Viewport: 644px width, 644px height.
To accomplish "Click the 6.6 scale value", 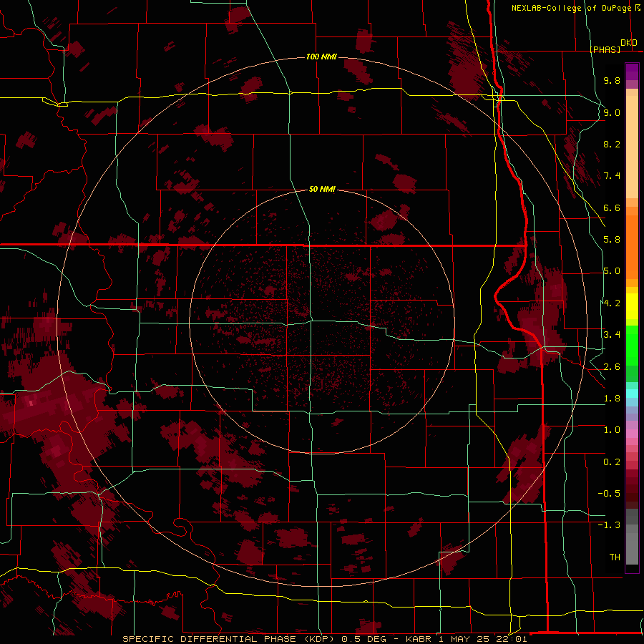I will coord(612,208).
